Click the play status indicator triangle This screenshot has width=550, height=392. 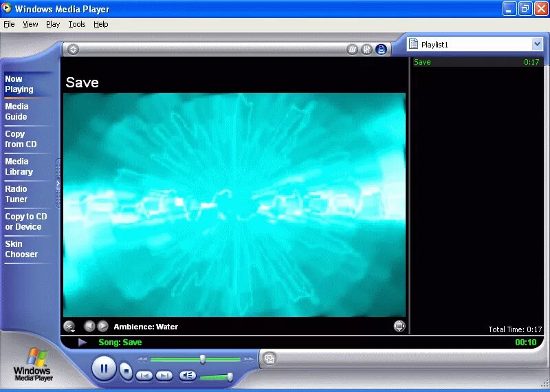(82, 342)
